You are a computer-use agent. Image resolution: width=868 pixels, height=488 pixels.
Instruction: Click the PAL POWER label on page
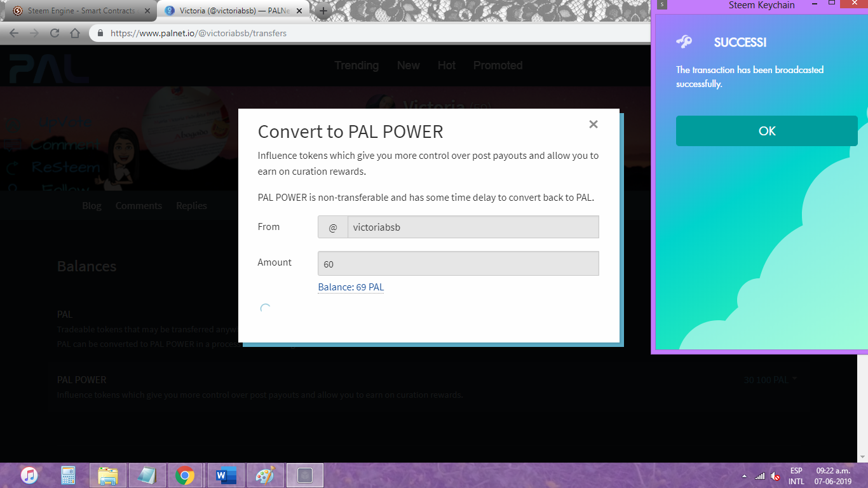point(81,380)
